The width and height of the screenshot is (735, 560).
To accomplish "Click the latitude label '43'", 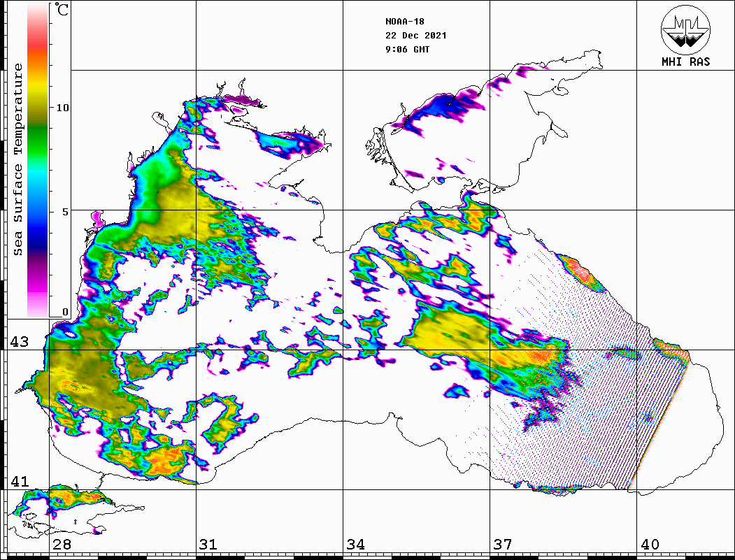I will coord(20,342).
